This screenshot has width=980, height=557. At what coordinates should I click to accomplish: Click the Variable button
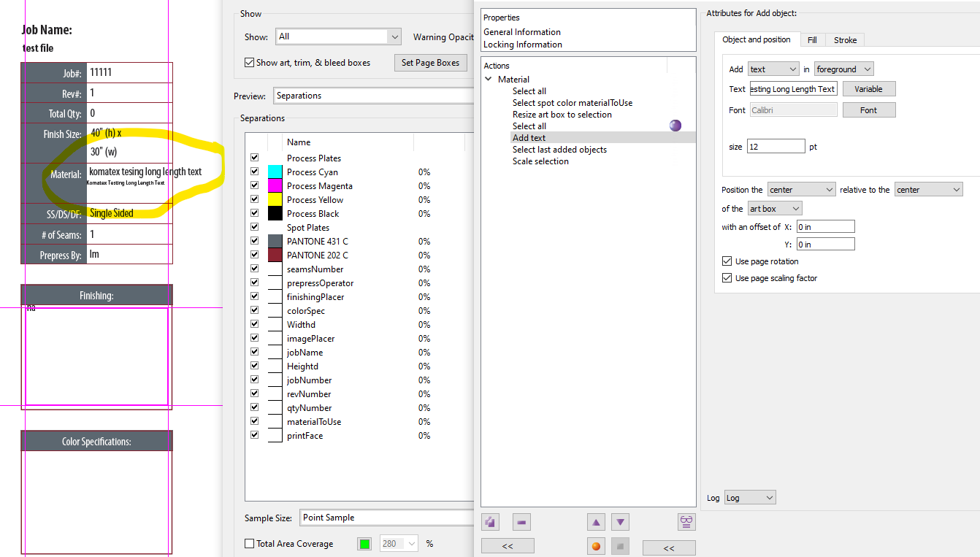(868, 89)
